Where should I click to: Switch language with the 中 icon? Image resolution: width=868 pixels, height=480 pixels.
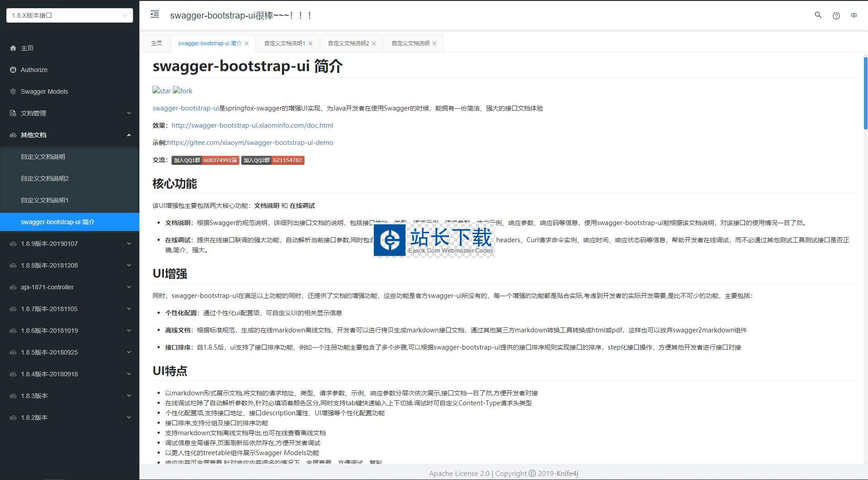point(854,15)
